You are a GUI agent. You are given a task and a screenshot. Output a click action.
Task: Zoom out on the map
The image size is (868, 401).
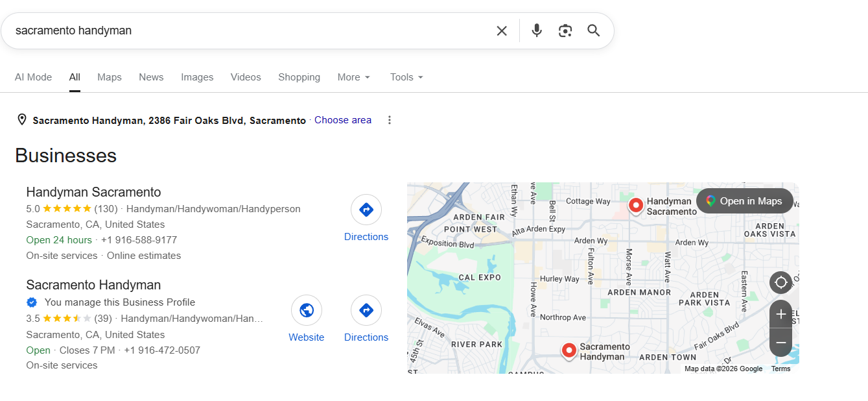coord(780,343)
